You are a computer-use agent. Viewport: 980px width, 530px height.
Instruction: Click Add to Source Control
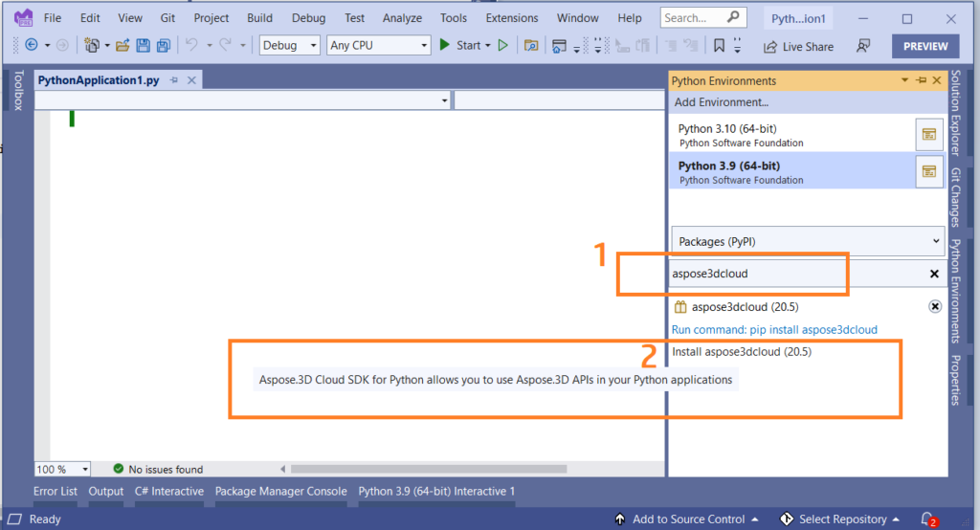pos(687,519)
